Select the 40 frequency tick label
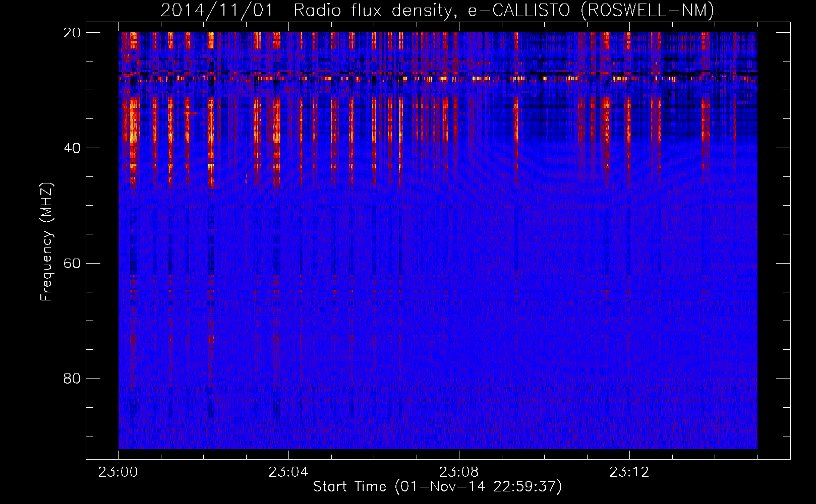Screen dimensions: 816x504 tap(72, 148)
